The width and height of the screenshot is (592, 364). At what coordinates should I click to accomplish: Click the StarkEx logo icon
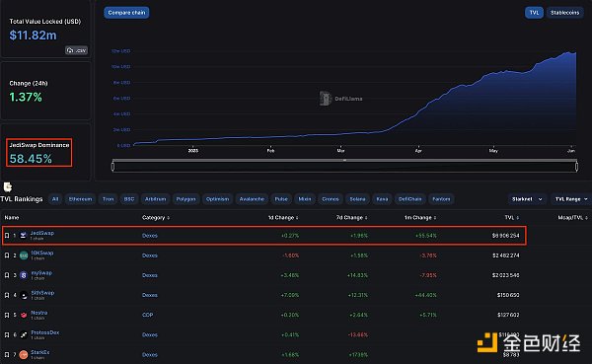click(24, 354)
